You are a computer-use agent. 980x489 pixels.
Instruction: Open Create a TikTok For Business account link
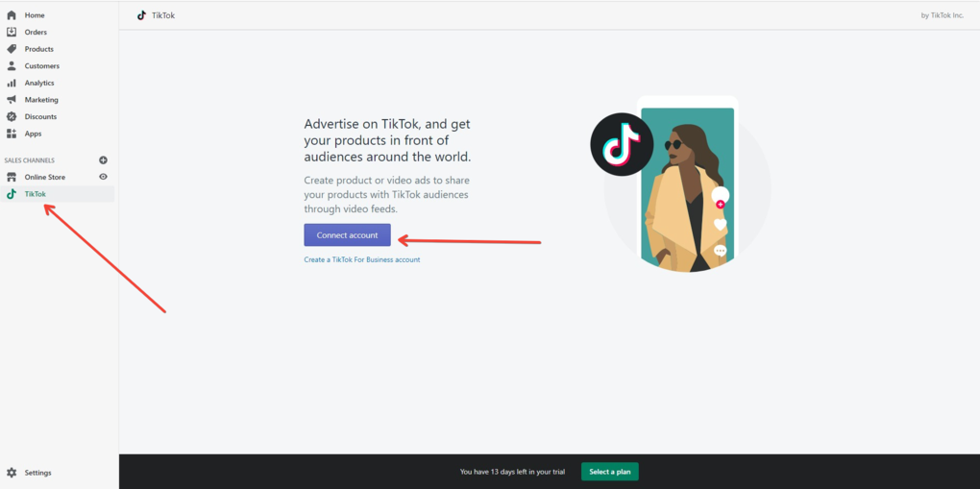pyautogui.click(x=361, y=259)
